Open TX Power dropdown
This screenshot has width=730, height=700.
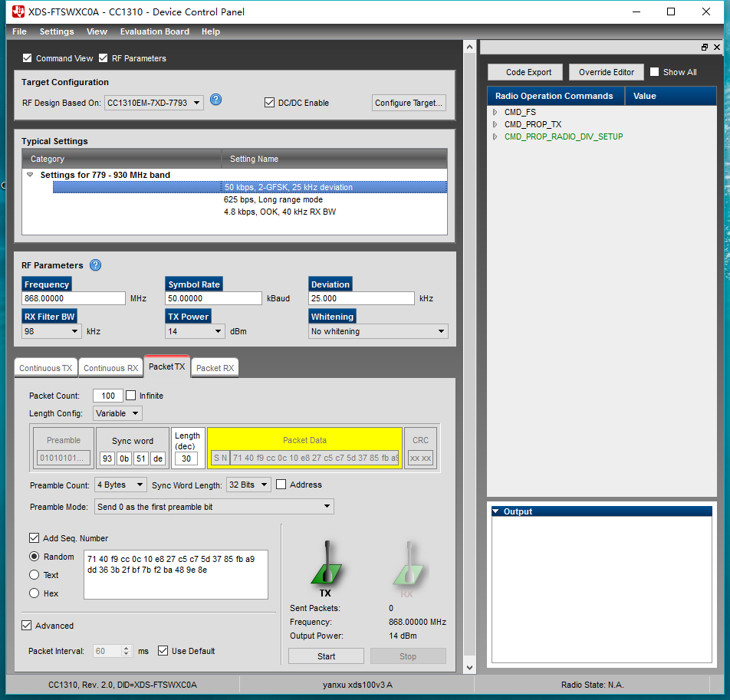tap(195, 331)
